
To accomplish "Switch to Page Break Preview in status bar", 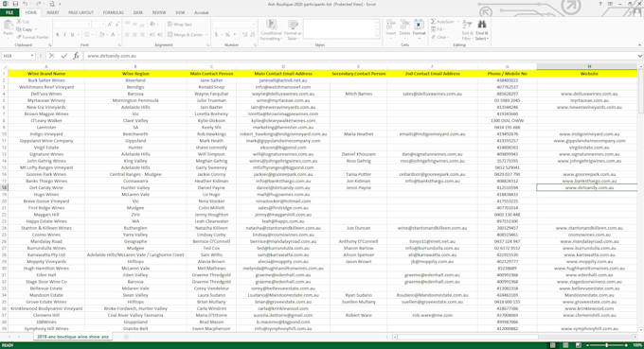I will (x=578, y=345).
